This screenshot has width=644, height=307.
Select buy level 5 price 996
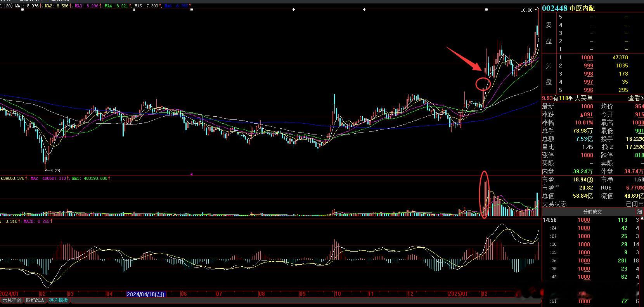click(588, 90)
